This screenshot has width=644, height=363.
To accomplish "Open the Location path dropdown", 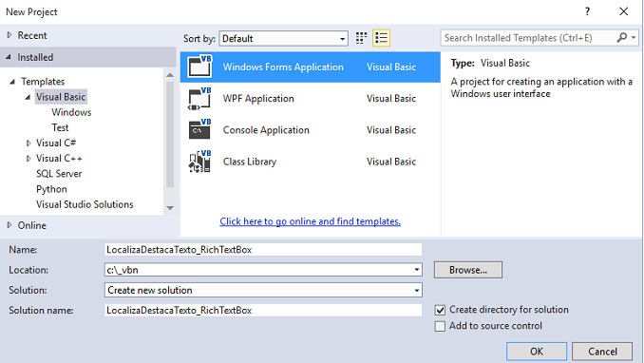I will (x=416, y=270).
